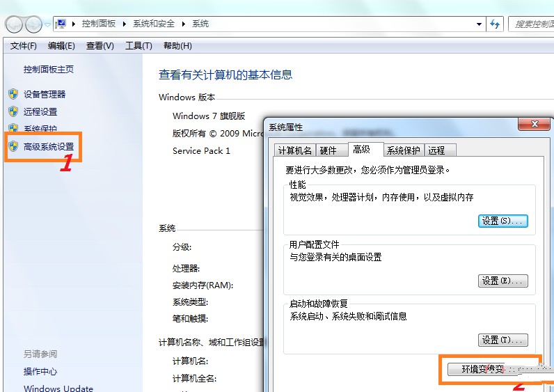554x392 pixels.
Task: Click the Windows 7 旗舰版 text
Action: 209,116
